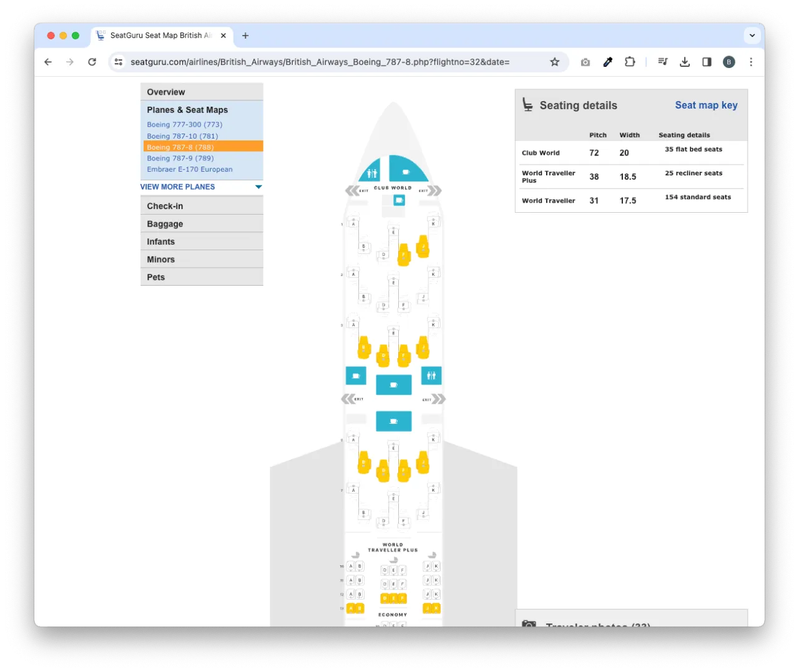Toggle the Chrome side panel

[707, 62]
